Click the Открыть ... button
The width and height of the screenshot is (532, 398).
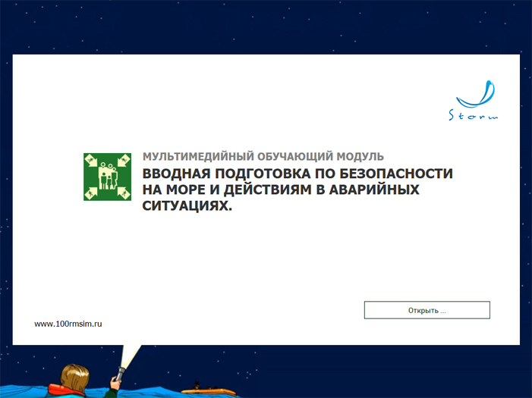tap(427, 310)
